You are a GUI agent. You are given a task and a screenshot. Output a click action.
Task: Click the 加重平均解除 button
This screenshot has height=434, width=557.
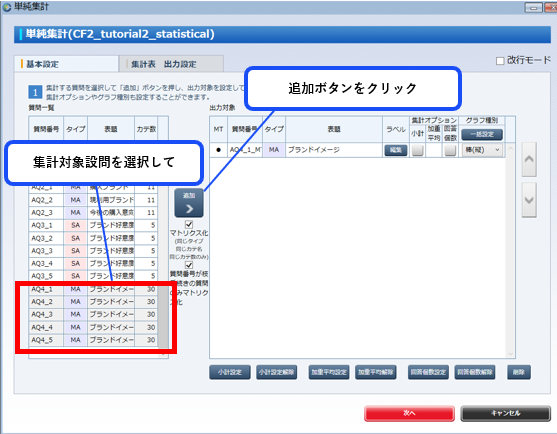coord(375,372)
